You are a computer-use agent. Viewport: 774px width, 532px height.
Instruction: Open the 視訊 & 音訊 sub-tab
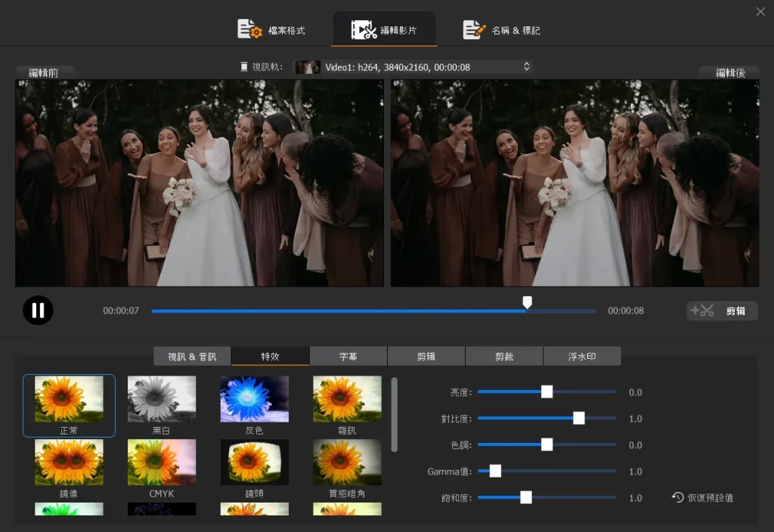pos(192,357)
